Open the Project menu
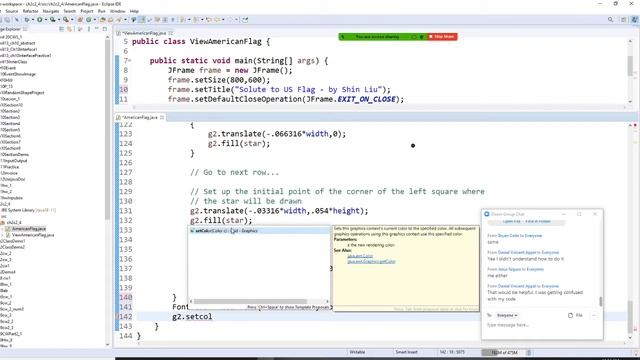The height and width of the screenshot is (360, 640). (87, 11)
